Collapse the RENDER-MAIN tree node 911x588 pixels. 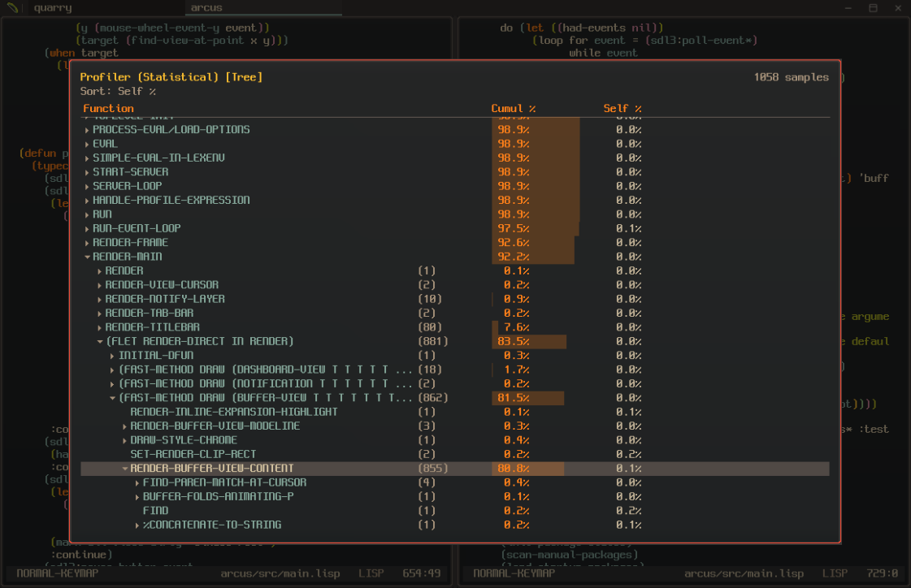click(x=87, y=257)
